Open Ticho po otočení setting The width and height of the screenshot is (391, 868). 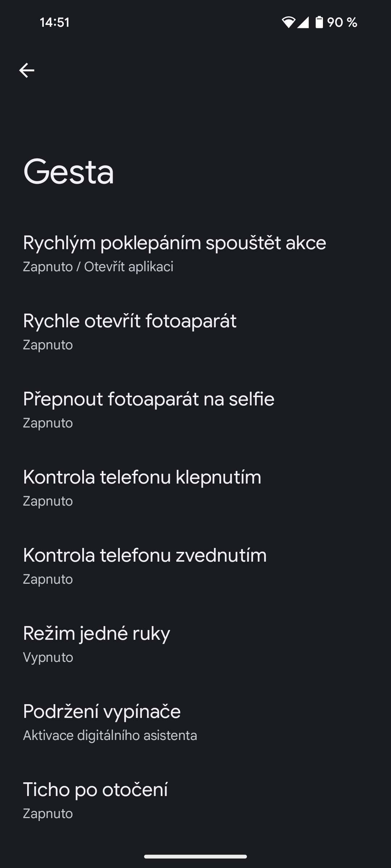[x=195, y=801]
